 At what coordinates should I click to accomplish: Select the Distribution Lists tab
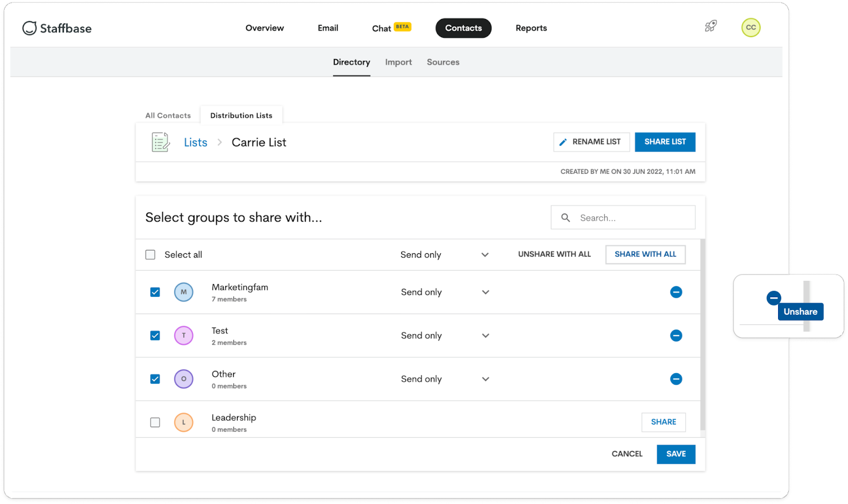click(x=241, y=116)
